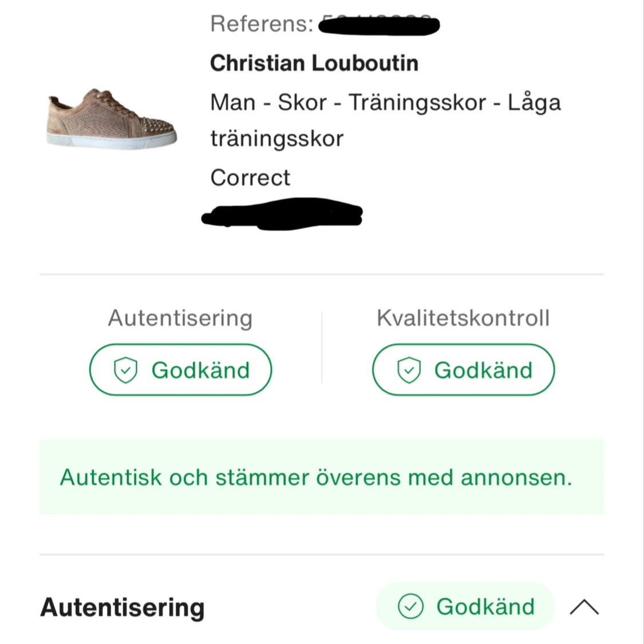The height and width of the screenshot is (644, 644).
Task: Click the 'Referens:' label
Action: pyautogui.click(x=262, y=24)
